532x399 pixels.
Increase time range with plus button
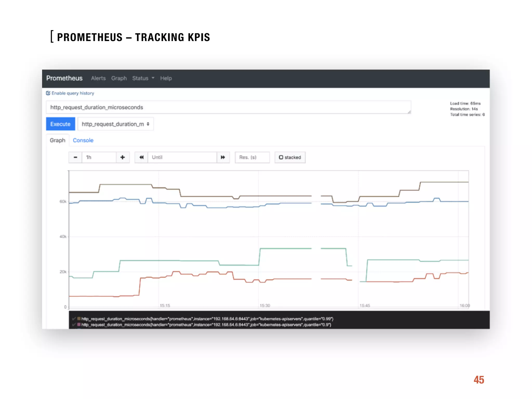(123, 157)
